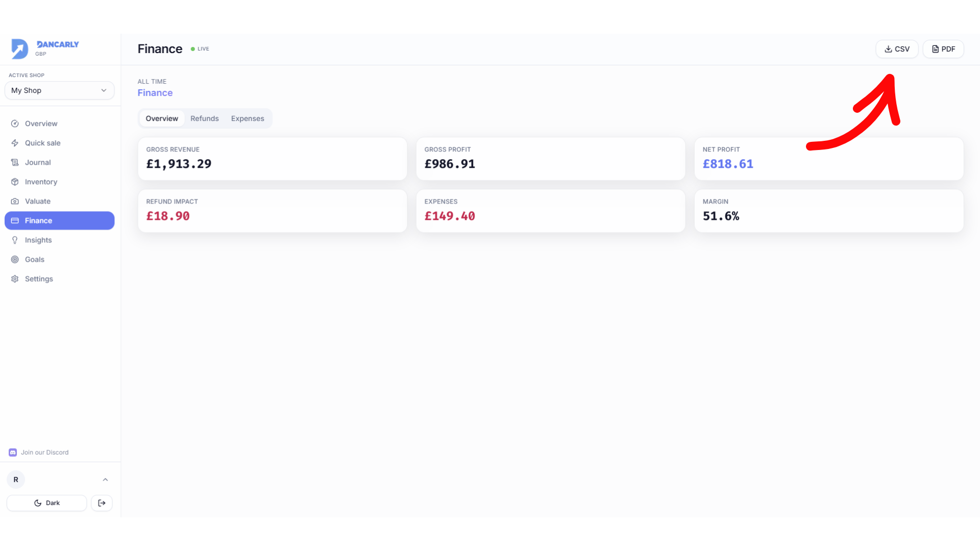980x551 pixels.
Task: Click the Refund Impact £18.90 value
Action: 168,216
